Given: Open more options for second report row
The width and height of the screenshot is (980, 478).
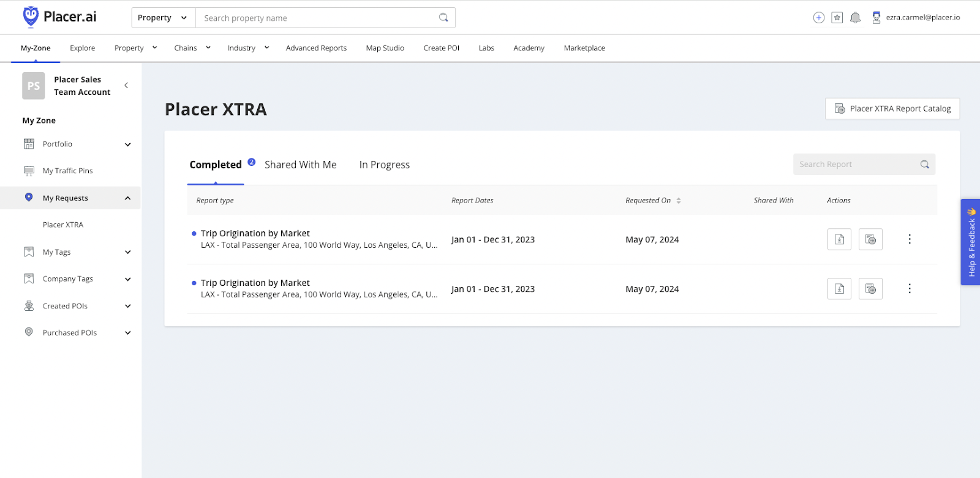Looking at the screenshot, I should point(910,288).
